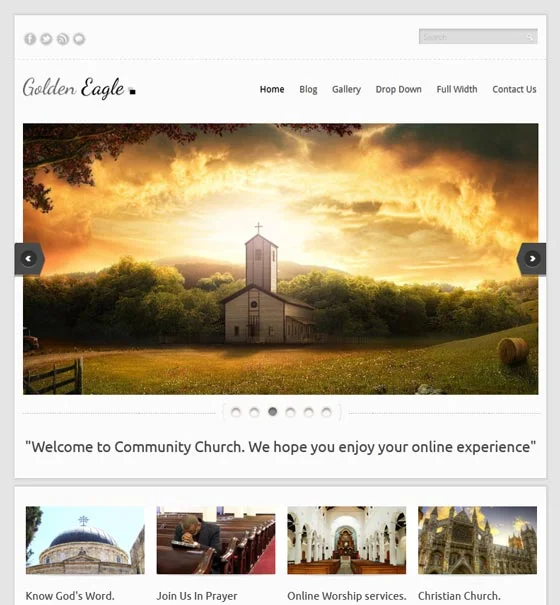The width and height of the screenshot is (560, 605).
Task: Open the Full Width page link
Action: pyautogui.click(x=457, y=90)
